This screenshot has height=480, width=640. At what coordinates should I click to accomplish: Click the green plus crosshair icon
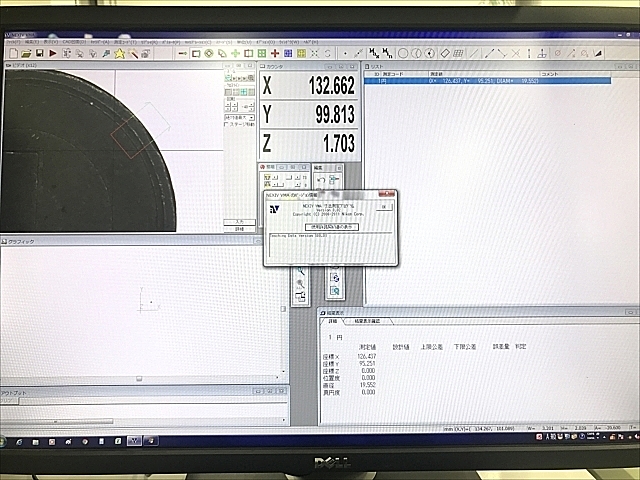pos(236,53)
